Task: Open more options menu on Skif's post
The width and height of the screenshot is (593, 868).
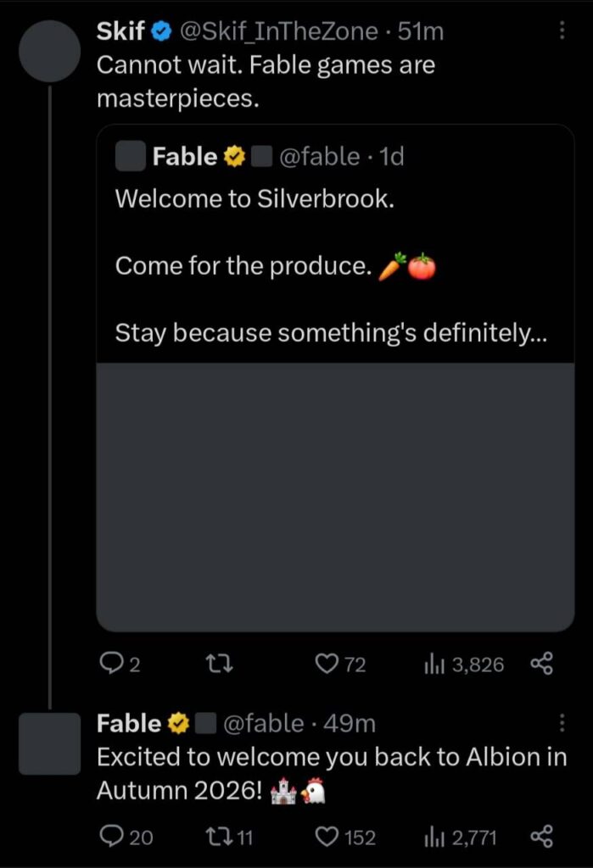Action: point(562,31)
